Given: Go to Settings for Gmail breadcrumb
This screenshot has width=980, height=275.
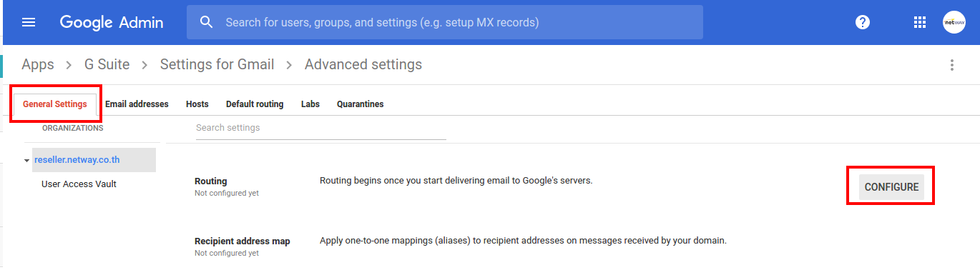Looking at the screenshot, I should click(x=217, y=64).
